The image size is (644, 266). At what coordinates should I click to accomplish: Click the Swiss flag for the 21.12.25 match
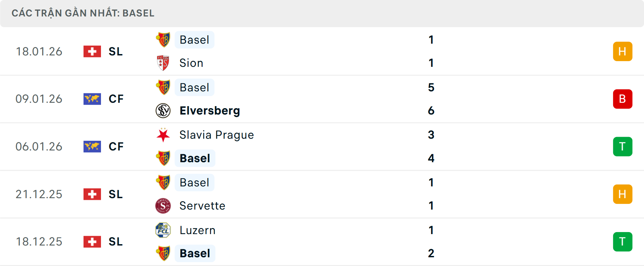[92, 194]
